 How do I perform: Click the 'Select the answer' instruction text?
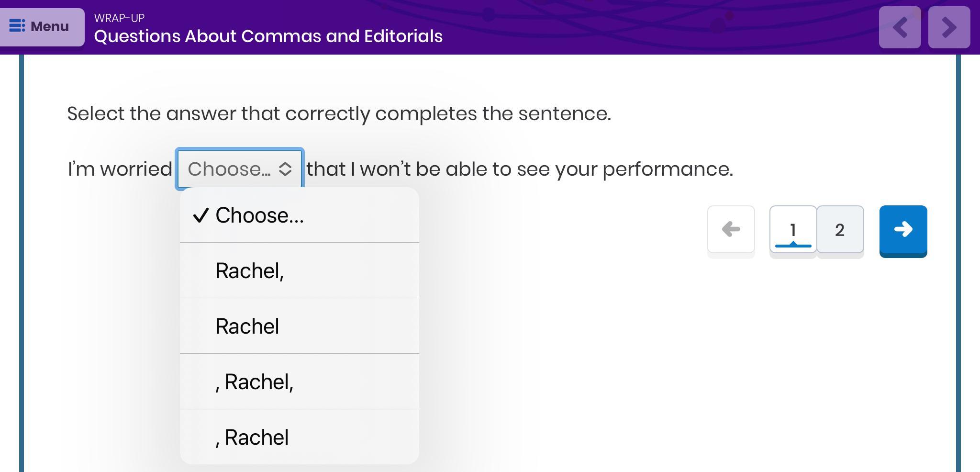pyautogui.click(x=339, y=114)
